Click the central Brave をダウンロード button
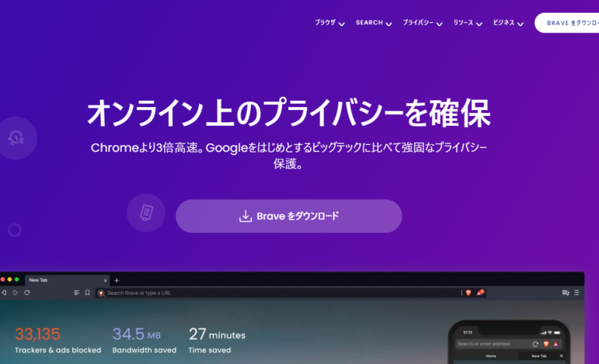This screenshot has width=599, height=364. pos(289,216)
